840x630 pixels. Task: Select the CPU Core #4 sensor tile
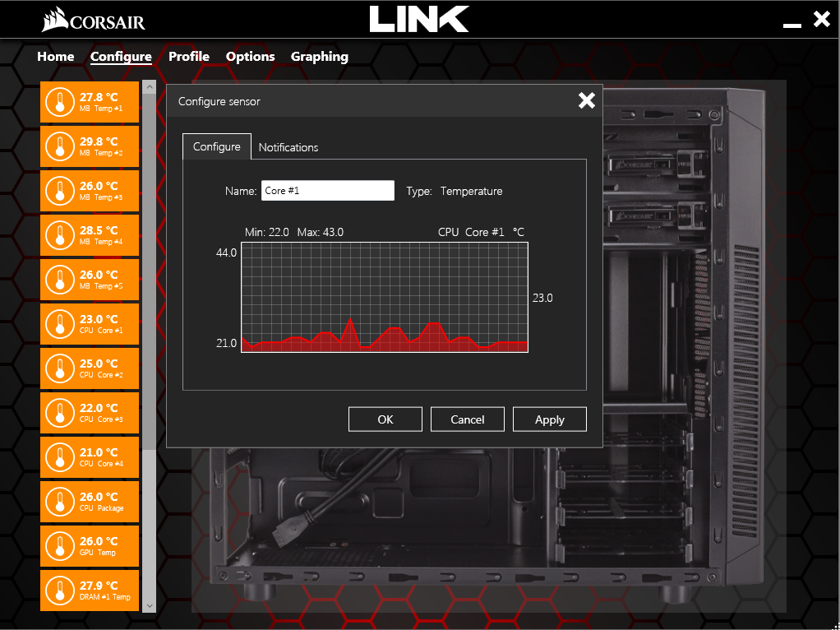point(90,458)
